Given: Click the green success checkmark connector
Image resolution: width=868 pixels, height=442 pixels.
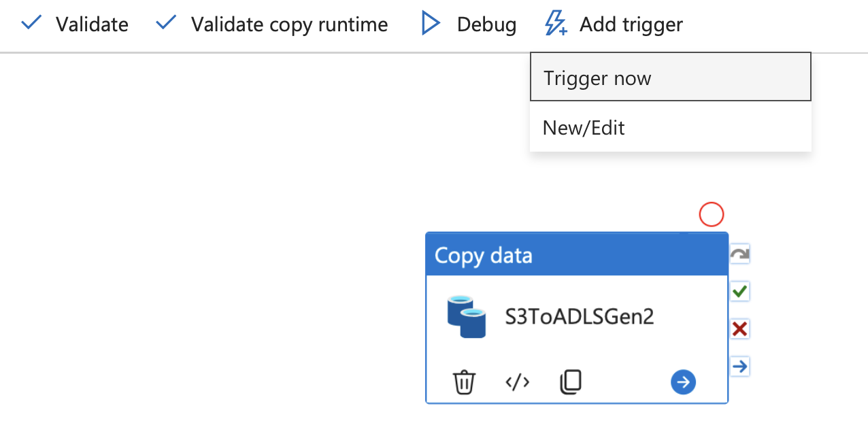Looking at the screenshot, I should [x=739, y=292].
